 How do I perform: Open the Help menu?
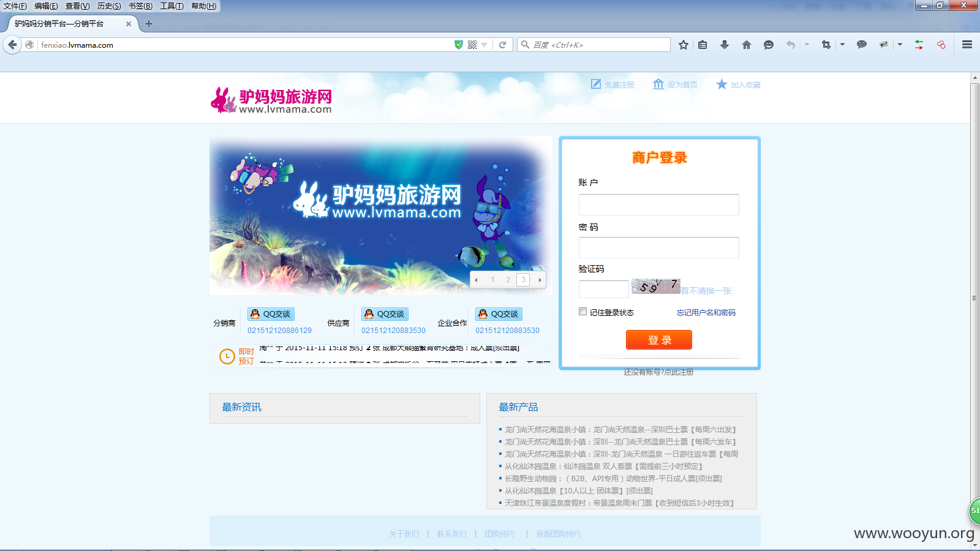204,6
